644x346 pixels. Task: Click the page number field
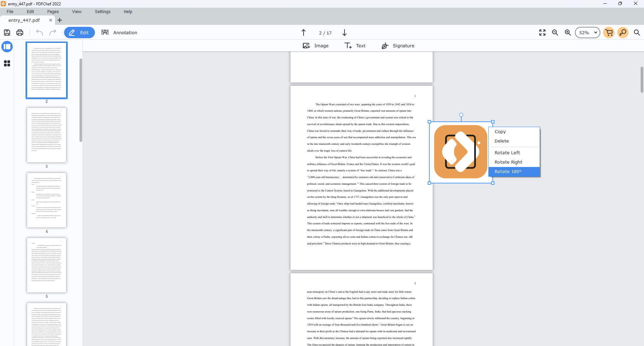click(325, 33)
